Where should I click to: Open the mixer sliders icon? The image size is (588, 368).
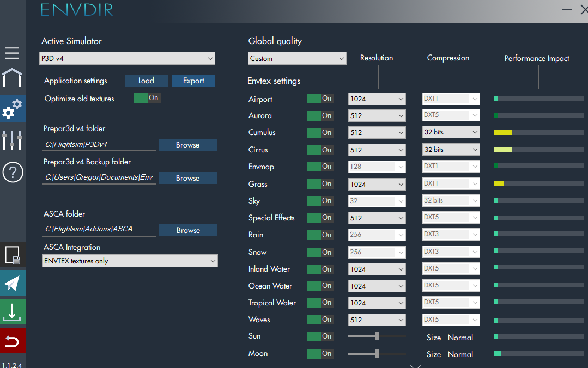[x=12, y=140]
